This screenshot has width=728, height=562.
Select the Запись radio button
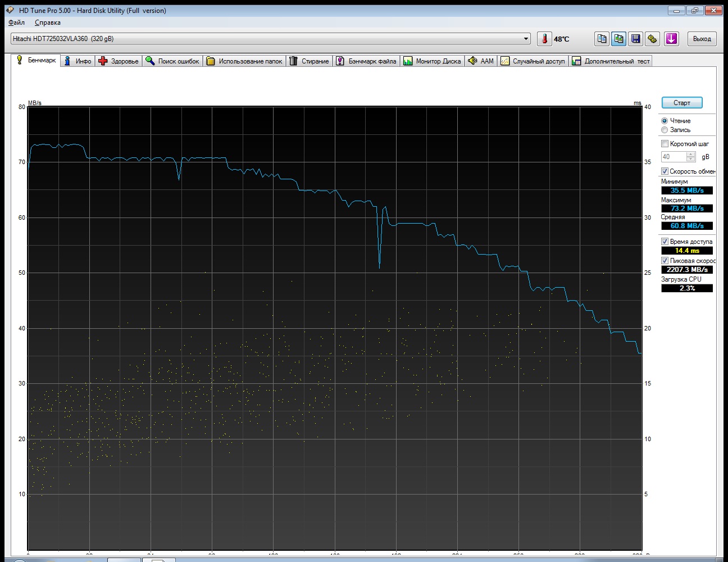coord(665,130)
